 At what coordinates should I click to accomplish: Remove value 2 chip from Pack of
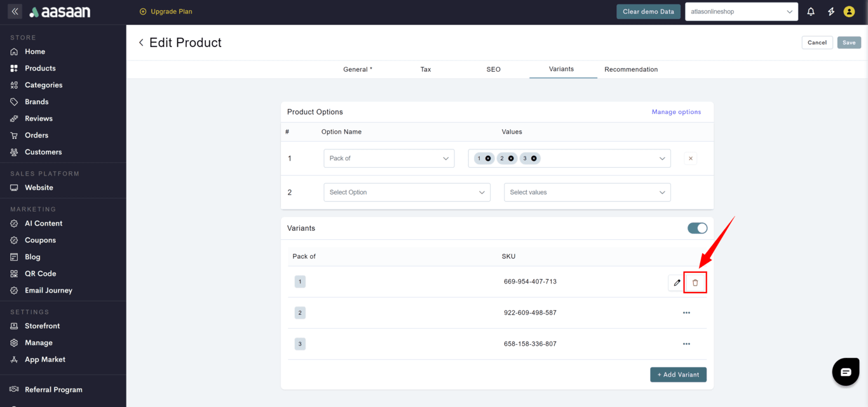(x=511, y=158)
